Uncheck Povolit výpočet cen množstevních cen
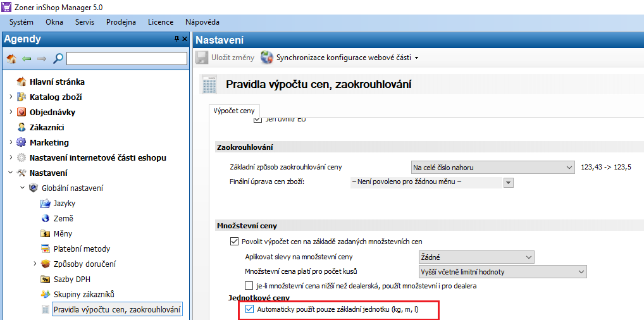The width and height of the screenshot is (644, 320). (234, 242)
